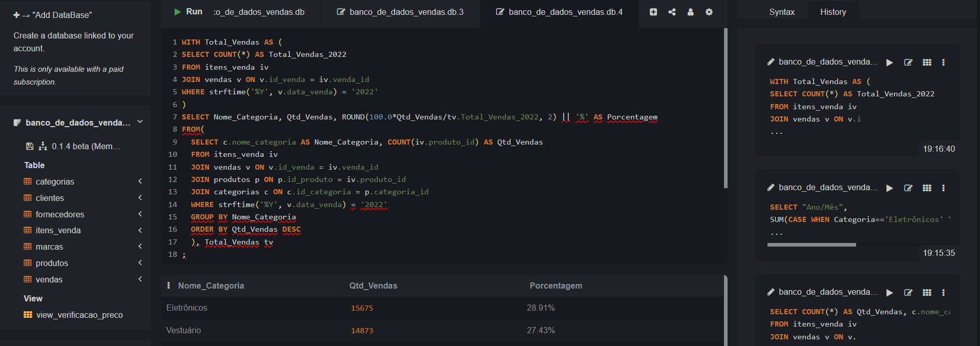980x346 pixels.
Task: Select the itens_venda table
Action: tap(58, 230)
